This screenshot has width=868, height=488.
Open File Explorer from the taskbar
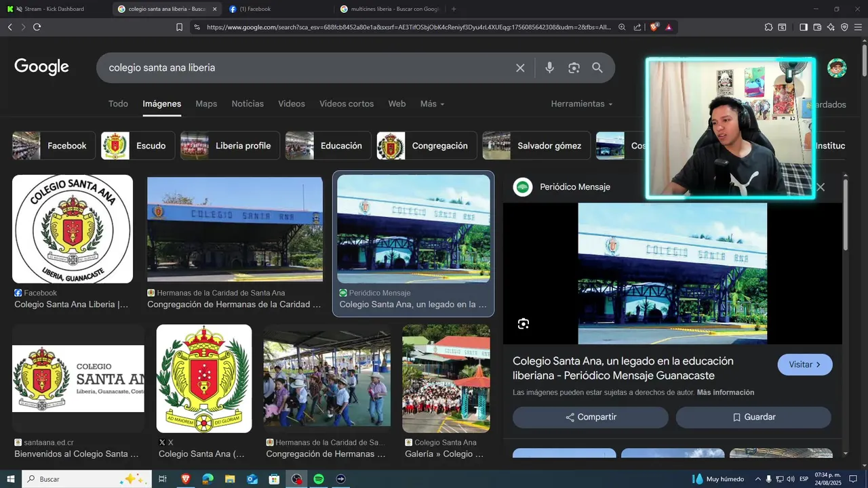coord(230,479)
